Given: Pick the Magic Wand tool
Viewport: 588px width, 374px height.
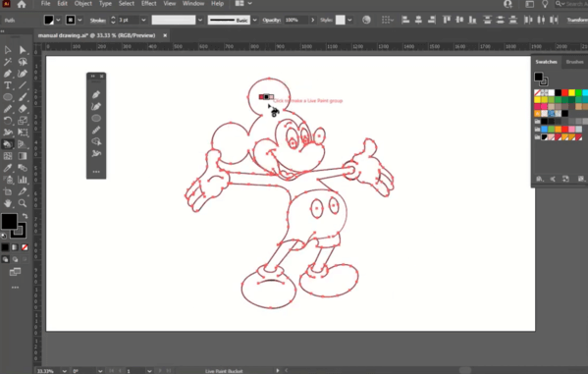Looking at the screenshot, I should click(x=8, y=62).
